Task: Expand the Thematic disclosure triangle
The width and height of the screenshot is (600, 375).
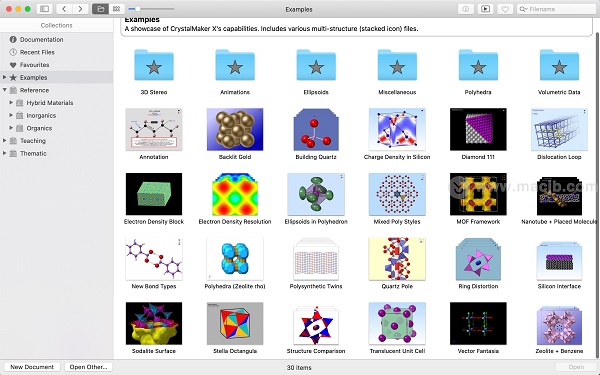Action: pyautogui.click(x=5, y=153)
